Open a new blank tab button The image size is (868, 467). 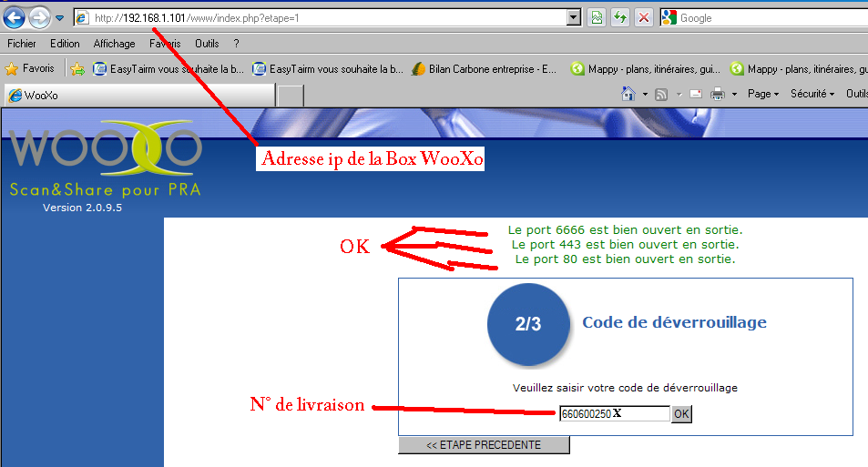click(290, 96)
